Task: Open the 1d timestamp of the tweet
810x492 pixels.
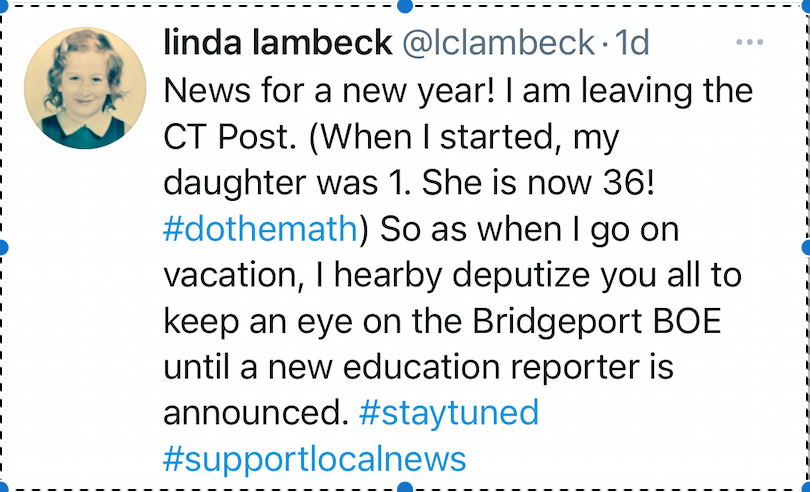Action: 632,42
